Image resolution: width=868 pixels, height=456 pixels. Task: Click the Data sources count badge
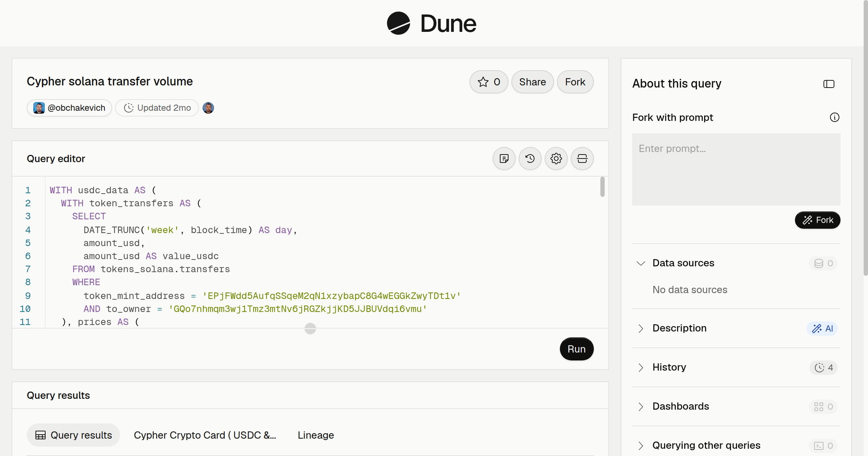click(x=823, y=263)
